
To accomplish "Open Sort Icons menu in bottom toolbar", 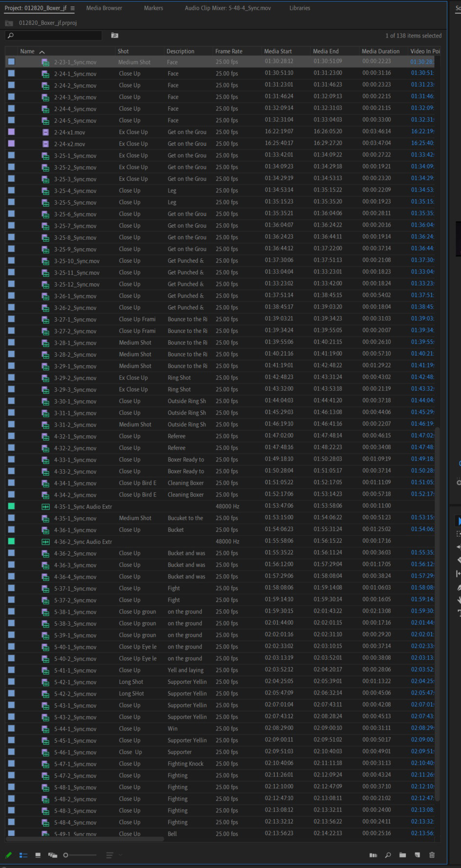I will click(x=110, y=855).
